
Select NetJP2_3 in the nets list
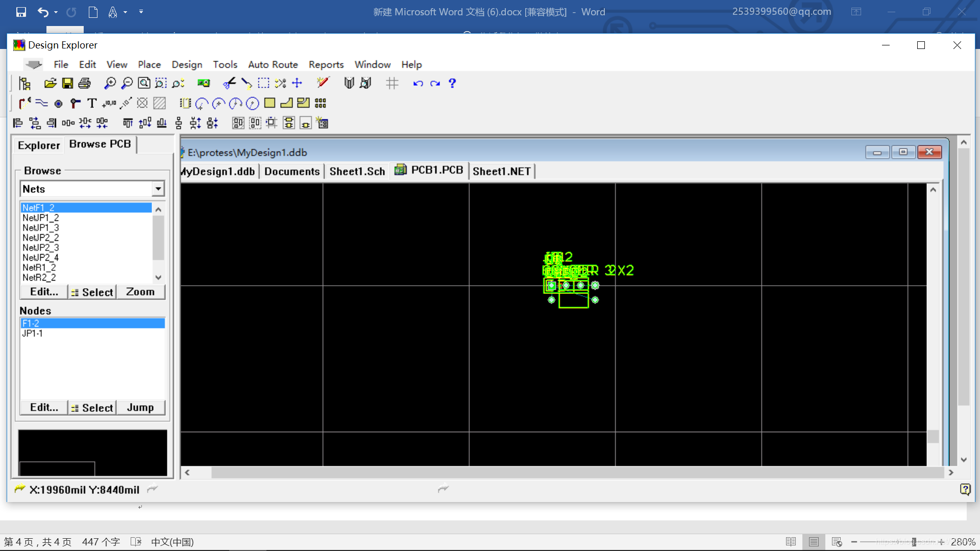pyautogui.click(x=41, y=247)
